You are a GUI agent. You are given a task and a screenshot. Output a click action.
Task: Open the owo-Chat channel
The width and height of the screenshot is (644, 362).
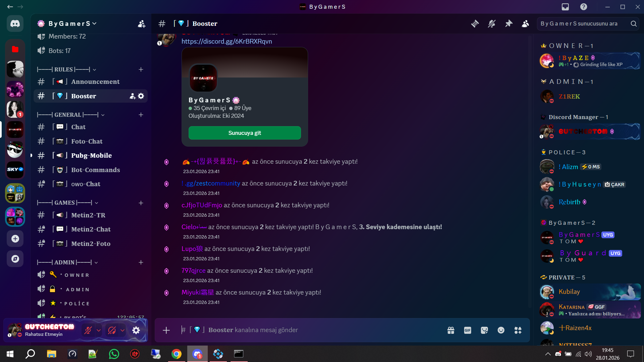click(91, 184)
